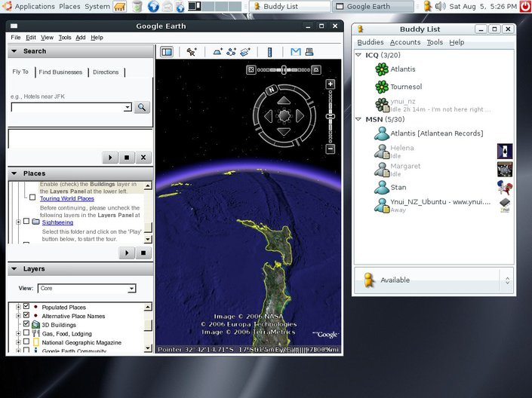Click the horizontal tilt slider handle

coord(284,70)
